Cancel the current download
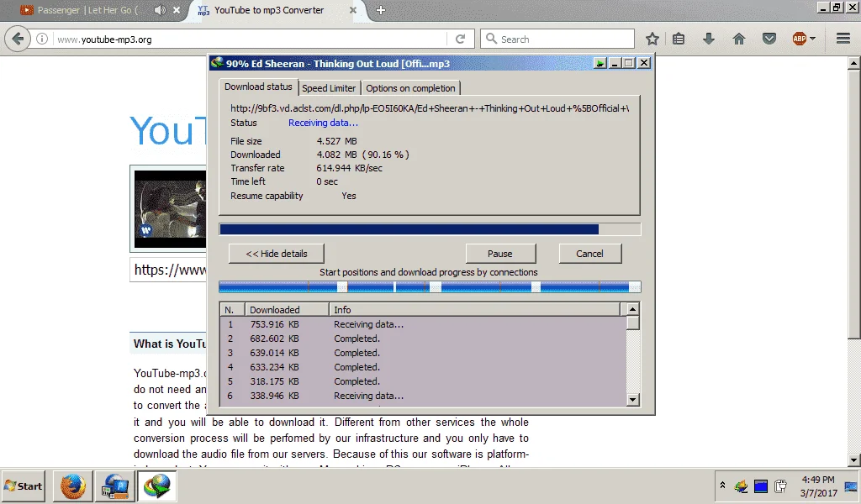 point(589,254)
